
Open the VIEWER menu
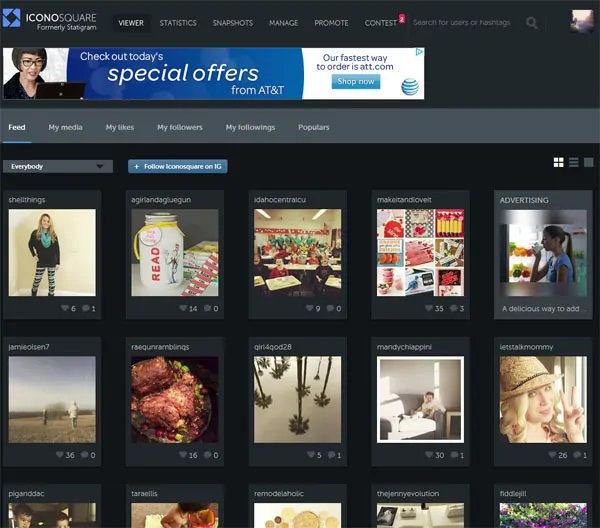point(131,23)
